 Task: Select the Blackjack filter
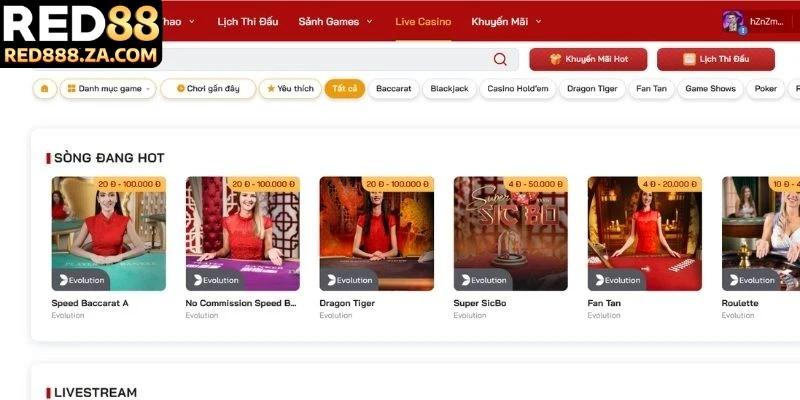pos(449,88)
